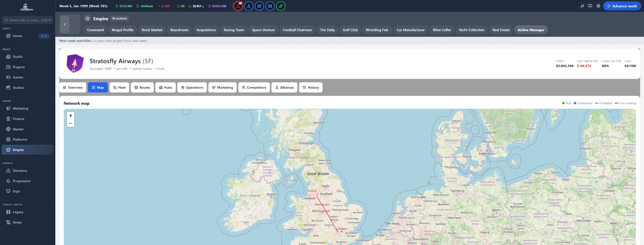Viewport: 644px width, 245px height.
Task: Advance week button
Action: click(x=622, y=6)
